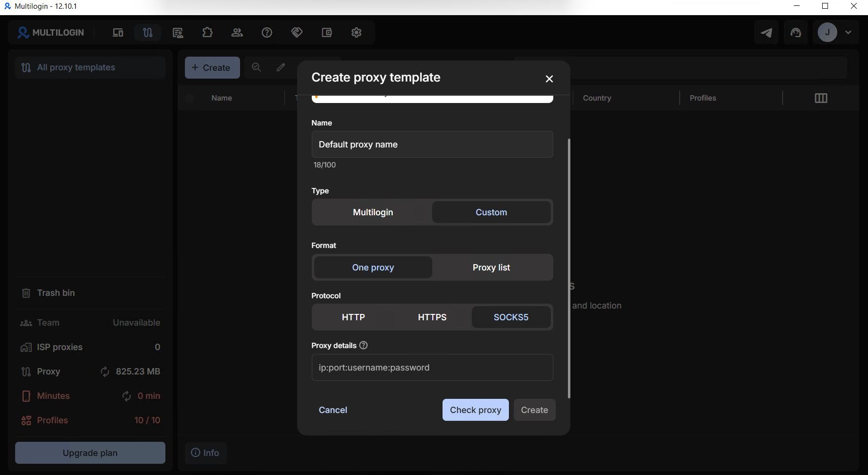
Task: Select the HTTP protocol
Action: (353, 317)
